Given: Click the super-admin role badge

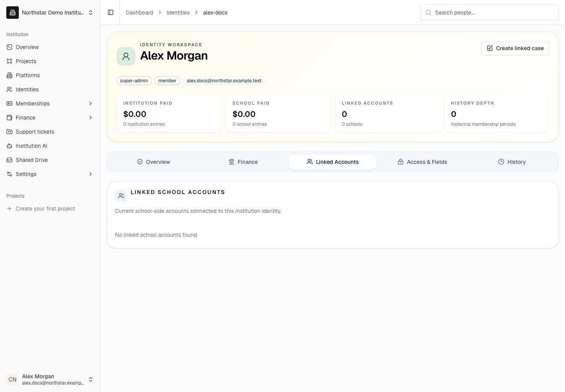Looking at the screenshot, I should (134, 81).
